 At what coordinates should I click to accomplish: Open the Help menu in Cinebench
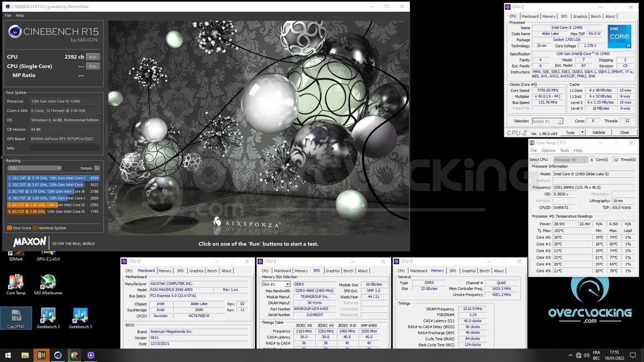click(20, 16)
